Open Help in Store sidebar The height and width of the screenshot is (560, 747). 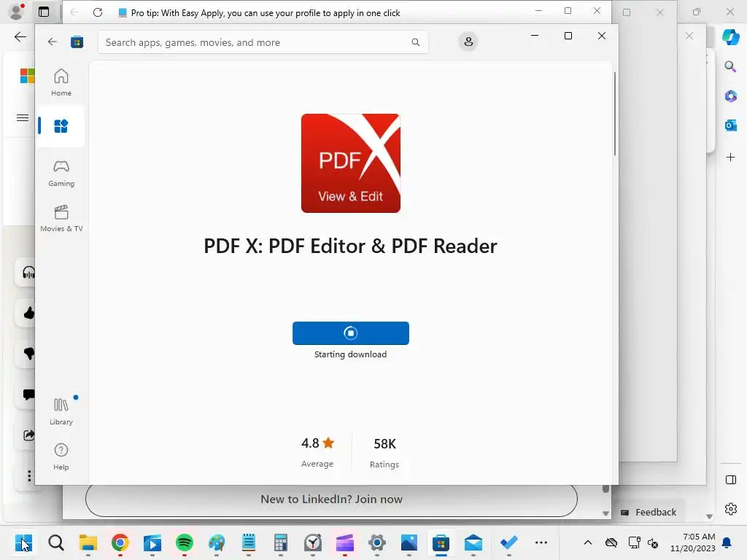[x=61, y=456]
